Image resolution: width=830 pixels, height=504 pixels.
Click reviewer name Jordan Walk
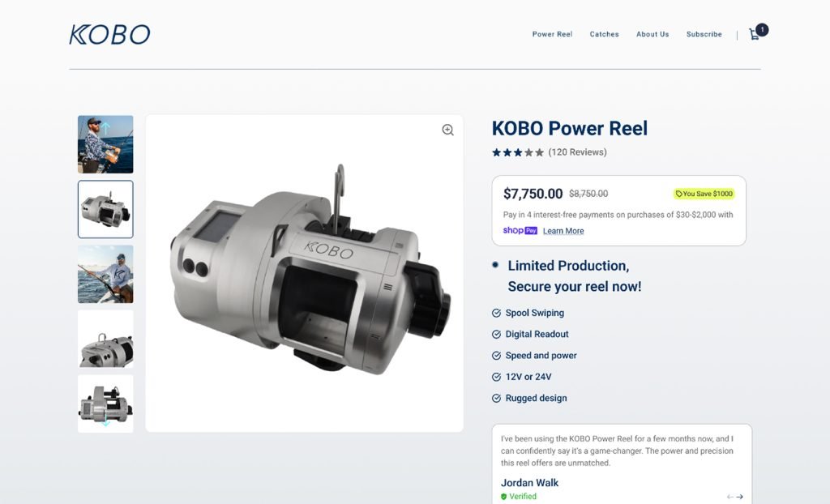529,483
